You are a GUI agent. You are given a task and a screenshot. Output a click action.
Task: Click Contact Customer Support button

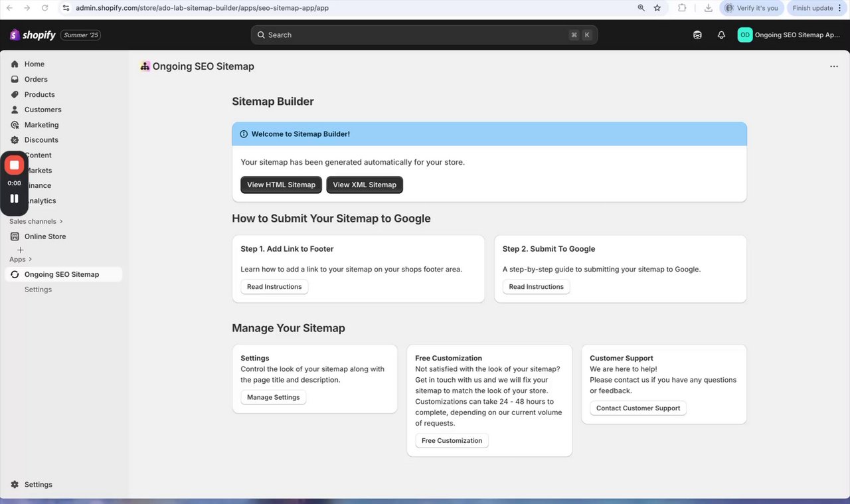pyautogui.click(x=638, y=408)
